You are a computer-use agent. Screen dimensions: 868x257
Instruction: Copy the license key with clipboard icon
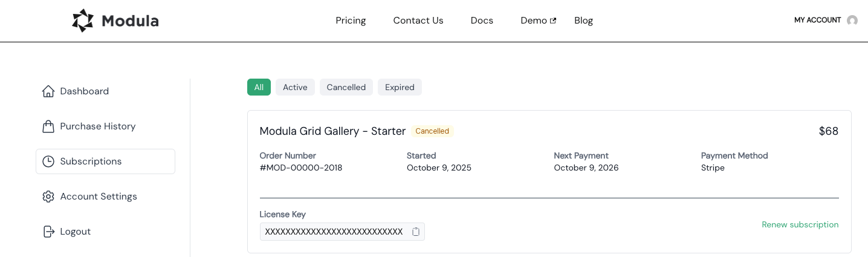[x=416, y=232]
